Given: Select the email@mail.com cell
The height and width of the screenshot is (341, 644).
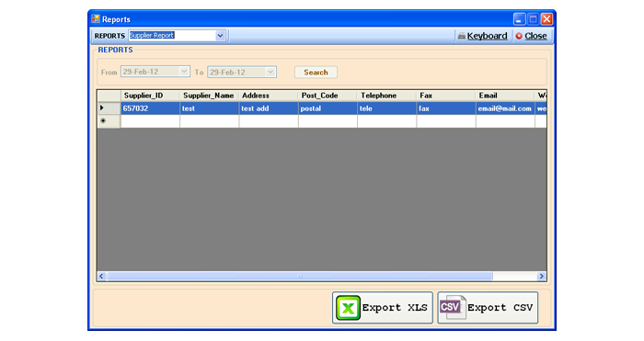Looking at the screenshot, I should (505, 108).
